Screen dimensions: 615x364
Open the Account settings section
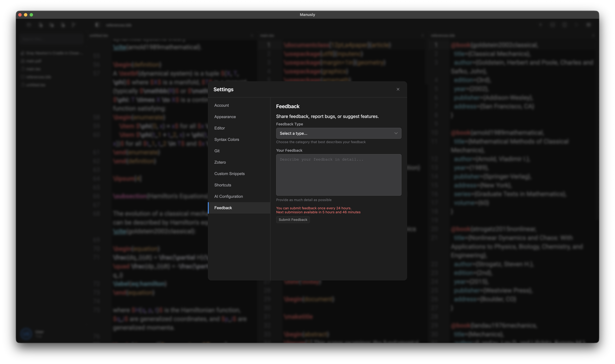click(x=221, y=105)
